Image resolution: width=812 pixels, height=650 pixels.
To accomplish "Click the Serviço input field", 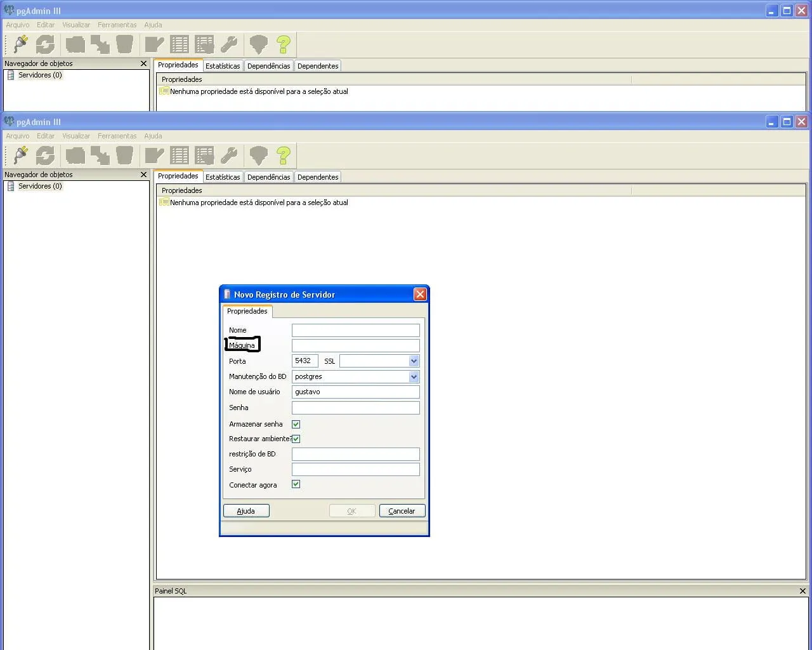I will pos(356,469).
